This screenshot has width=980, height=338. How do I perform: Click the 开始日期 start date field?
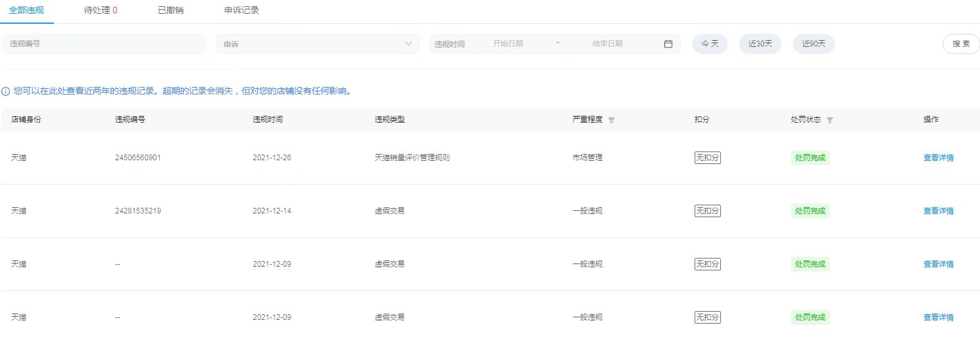point(508,44)
